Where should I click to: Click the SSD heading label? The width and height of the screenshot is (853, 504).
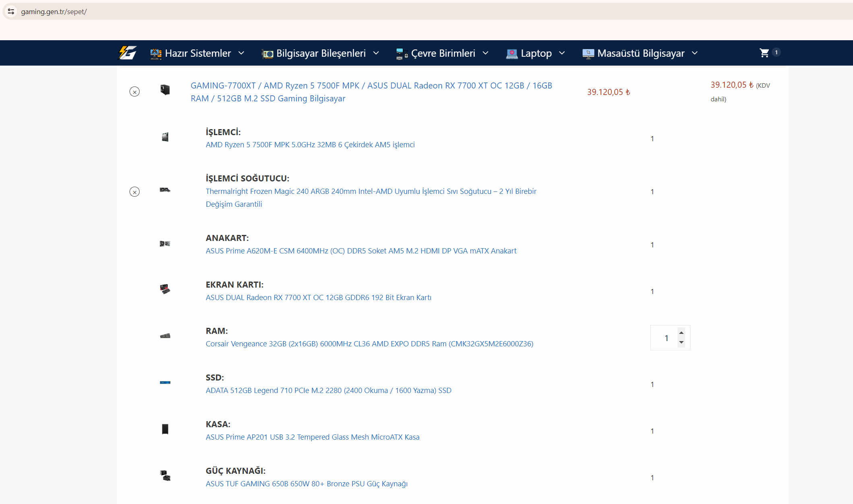tap(215, 377)
